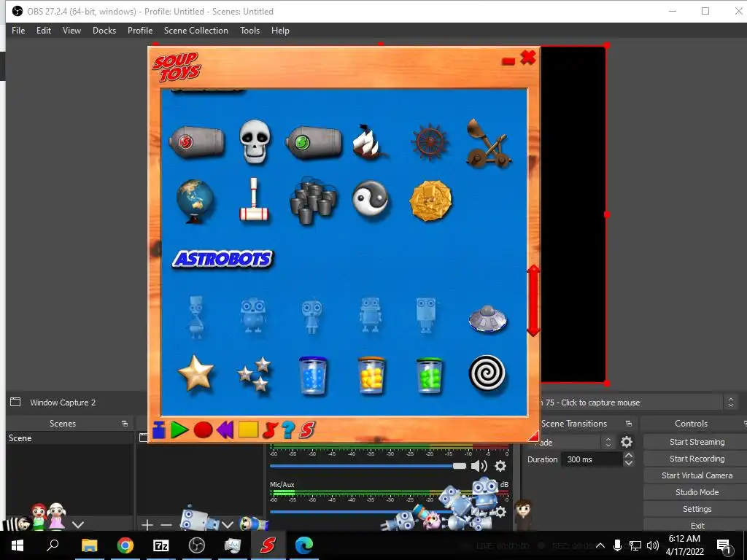Pick the skull toy in Soup Toys
The height and width of the screenshot is (560, 747).
pyautogui.click(x=255, y=141)
